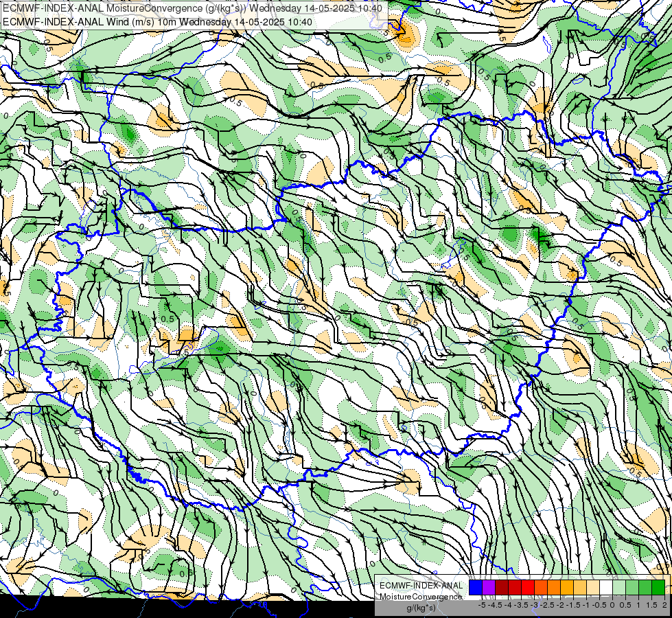
Task: Click the -3.5 tick label on legend
Action: tap(521, 605)
